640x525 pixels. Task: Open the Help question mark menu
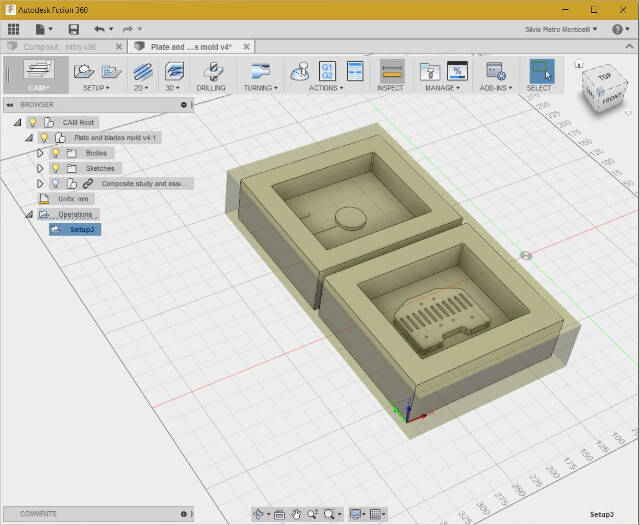tap(620, 29)
